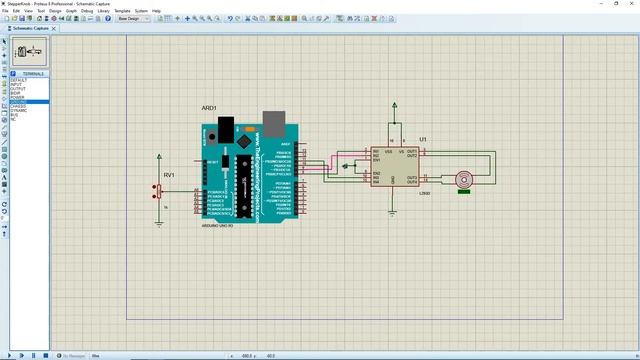Click the Rotate Anti-Clockwise icon
640x360 pixels.
[x=4, y=211]
